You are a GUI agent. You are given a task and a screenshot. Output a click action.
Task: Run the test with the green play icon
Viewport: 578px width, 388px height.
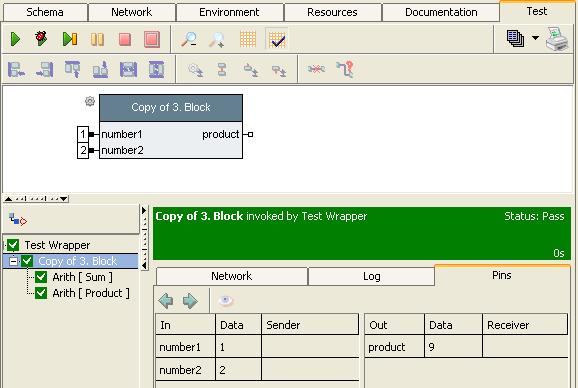[15, 39]
